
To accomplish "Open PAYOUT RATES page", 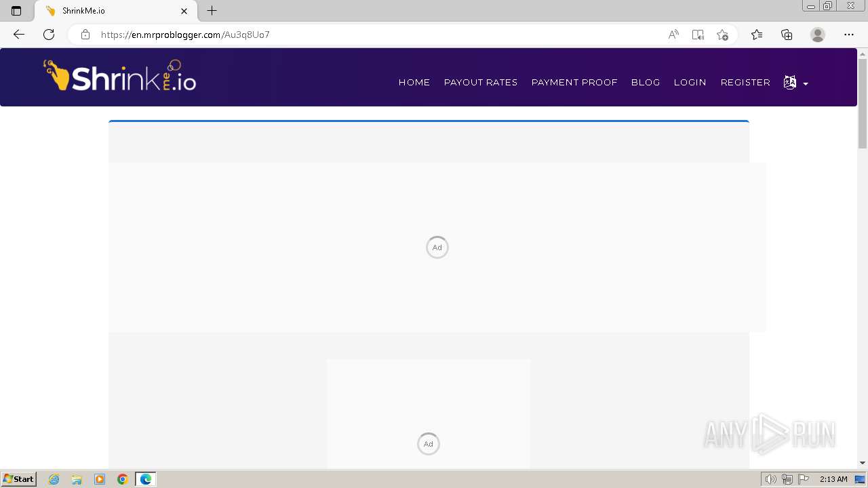I will 481,83.
